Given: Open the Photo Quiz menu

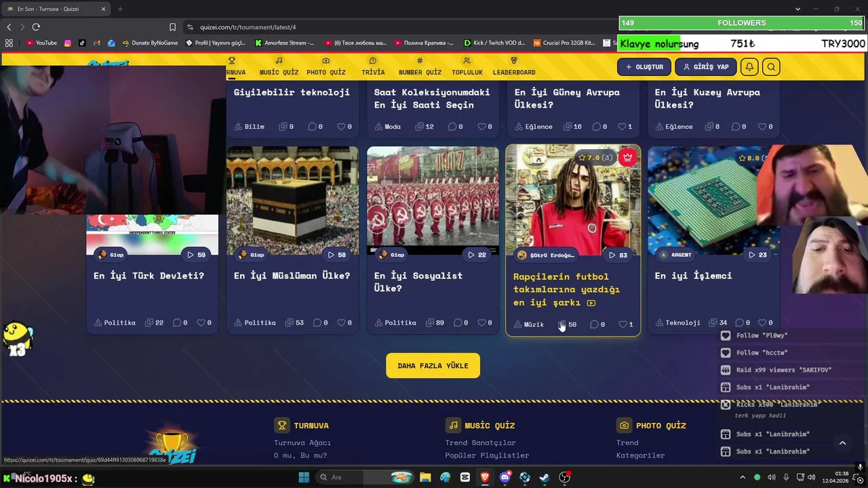Looking at the screenshot, I should (x=325, y=66).
